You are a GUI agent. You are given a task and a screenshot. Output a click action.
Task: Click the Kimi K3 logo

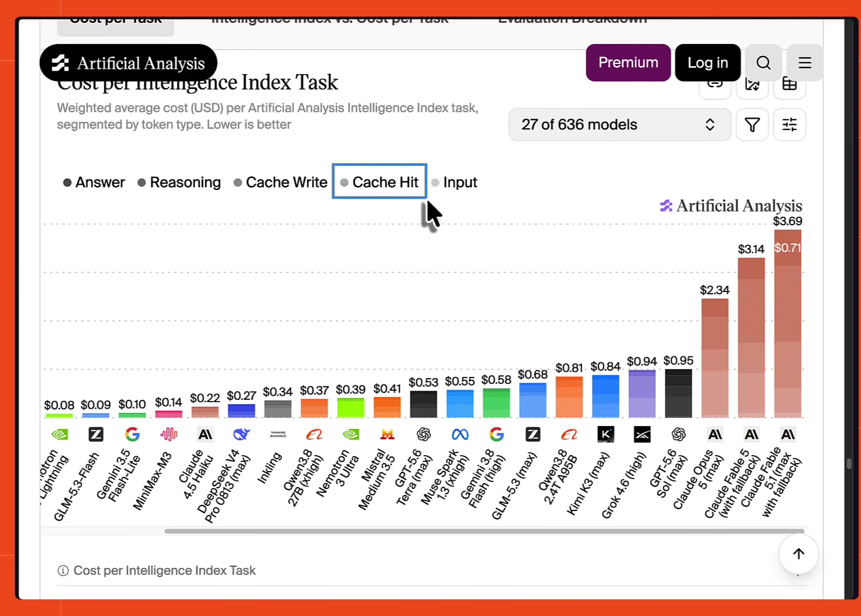point(606,435)
